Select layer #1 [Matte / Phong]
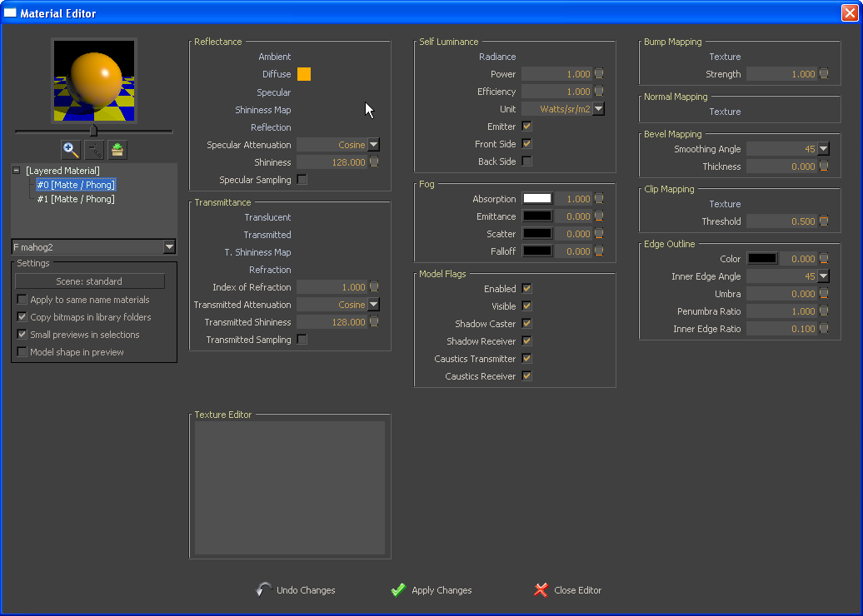 click(x=76, y=199)
